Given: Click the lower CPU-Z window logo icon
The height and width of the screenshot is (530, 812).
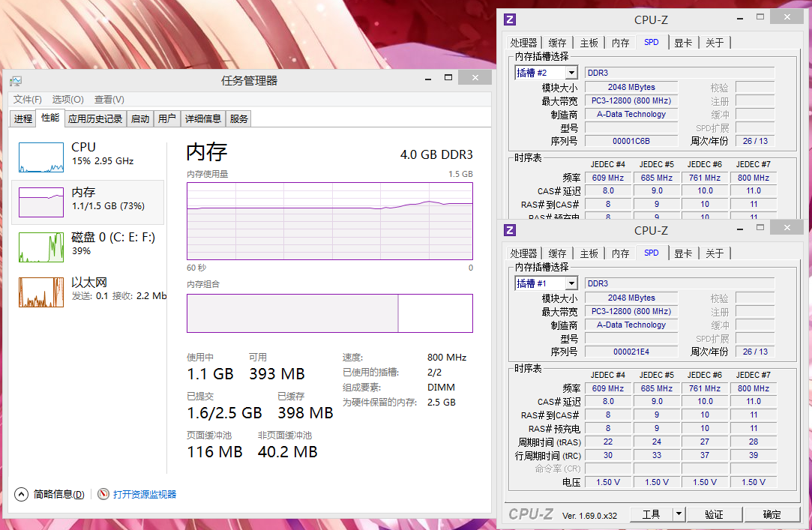Looking at the screenshot, I should [x=510, y=230].
